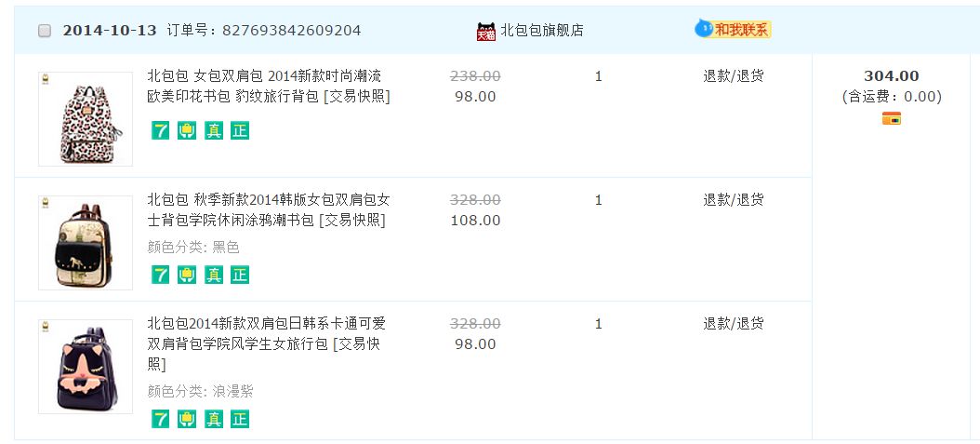
Task: Click the Tmall cat logo icon
Action: pos(486,32)
